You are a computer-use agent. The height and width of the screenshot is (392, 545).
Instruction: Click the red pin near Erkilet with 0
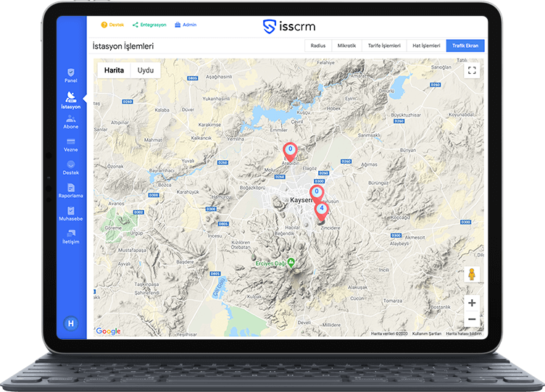[x=290, y=151]
